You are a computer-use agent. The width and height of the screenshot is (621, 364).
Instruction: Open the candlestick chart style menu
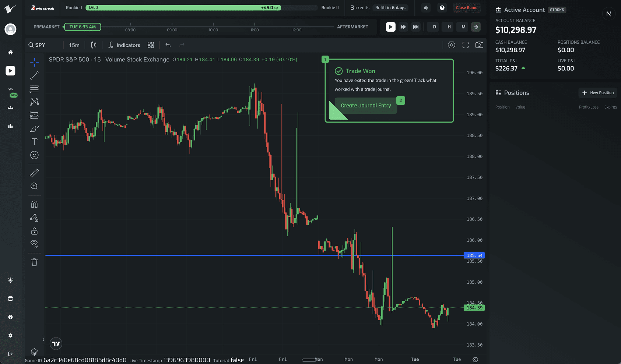click(x=94, y=45)
